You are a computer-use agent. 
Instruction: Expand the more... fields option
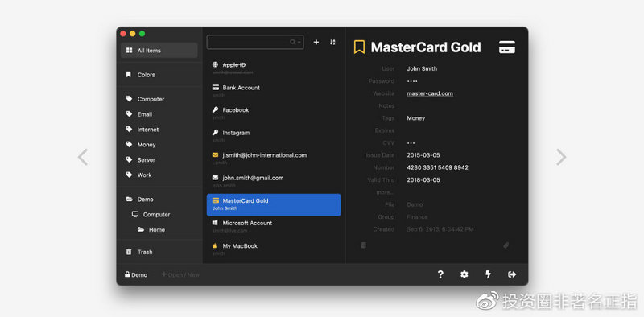(385, 192)
